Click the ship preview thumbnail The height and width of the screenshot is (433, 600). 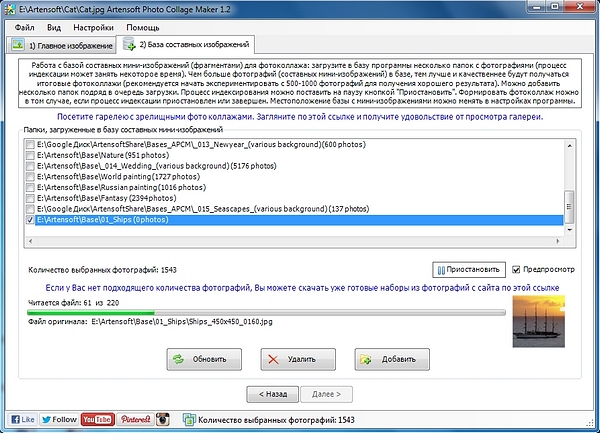click(x=539, y=321)
